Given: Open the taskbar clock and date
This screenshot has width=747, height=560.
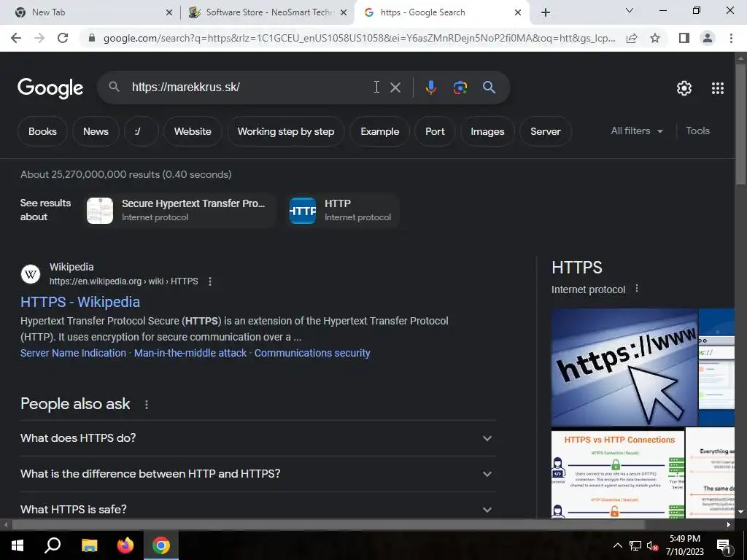Looking at the screenshot, I should click(684, 545).
